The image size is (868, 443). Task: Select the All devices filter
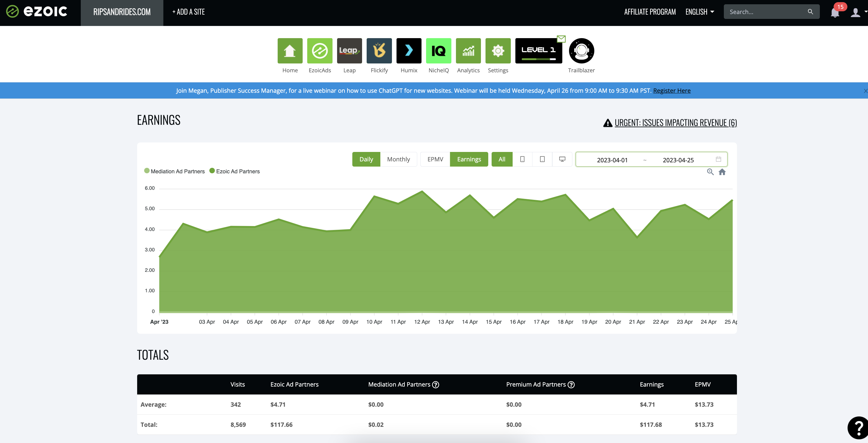(x=502, y=159)
